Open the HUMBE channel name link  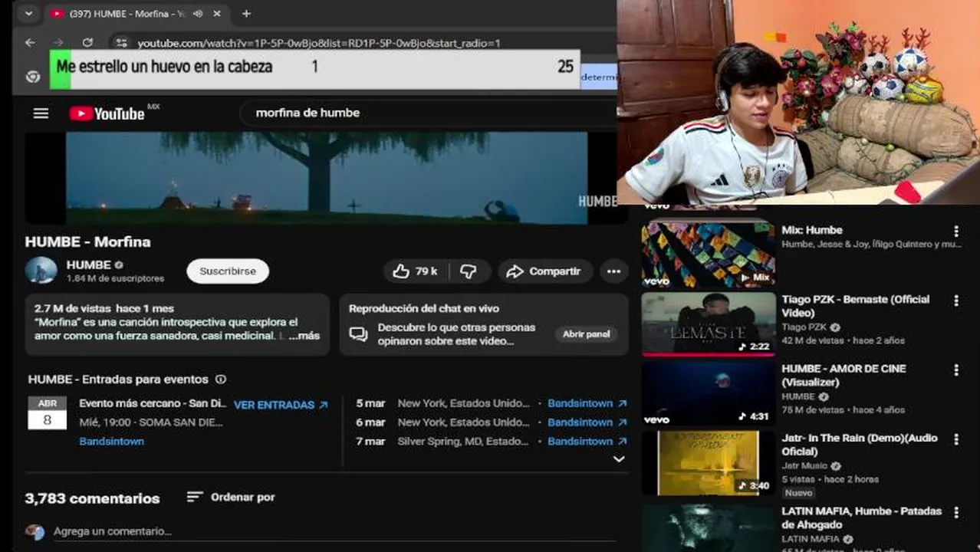pos(89,264)
